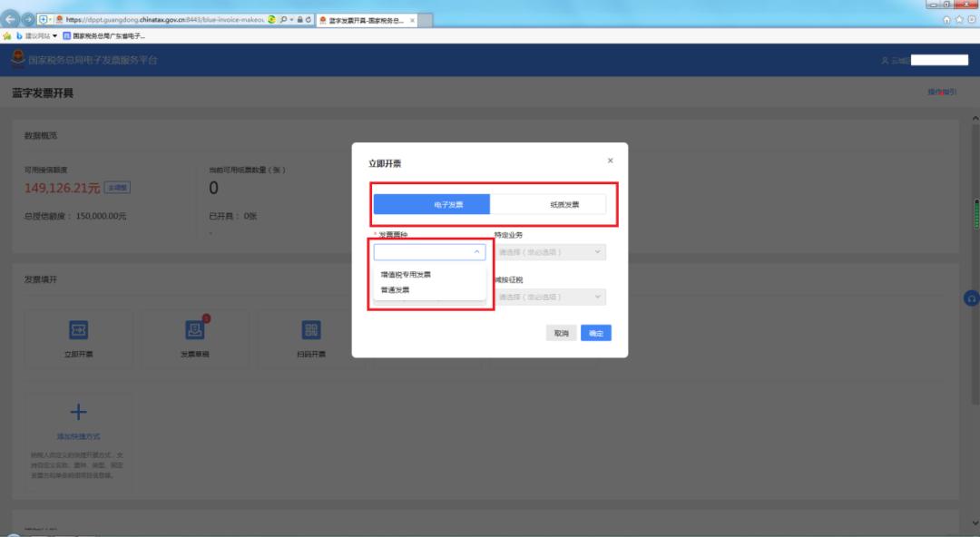Click the scrollbar down arrow
This screenshot has width=980, height=537.
975,522
